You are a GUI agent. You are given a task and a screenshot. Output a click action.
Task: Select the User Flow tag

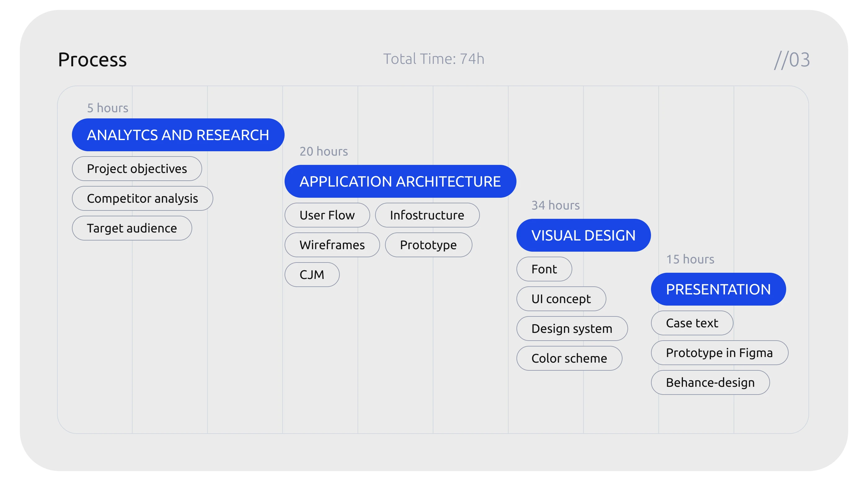pyautogui.click(x=327, y=215)
